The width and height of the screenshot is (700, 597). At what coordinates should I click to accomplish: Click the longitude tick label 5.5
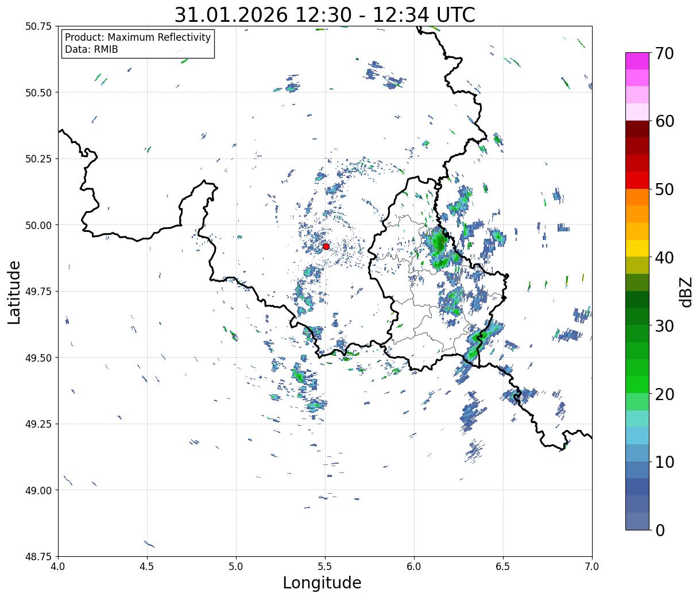(325, 567)
